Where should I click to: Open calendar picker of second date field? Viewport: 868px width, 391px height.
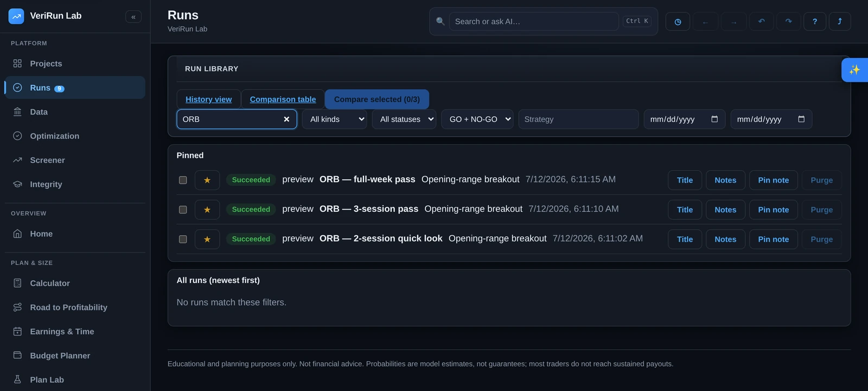(x=801, y=119)
